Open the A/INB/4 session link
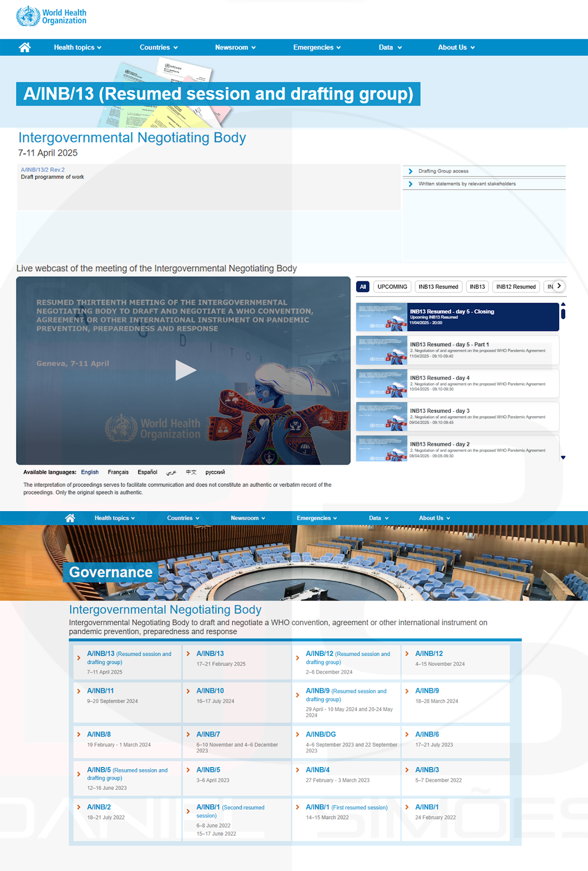The image size is (588, 871). pyautogui.click(x=318, y=770)
